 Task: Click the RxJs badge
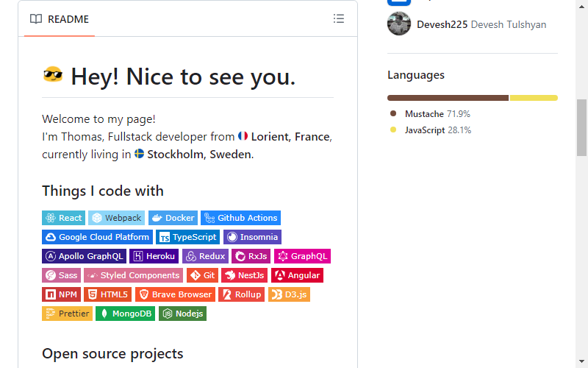point(251,256)
